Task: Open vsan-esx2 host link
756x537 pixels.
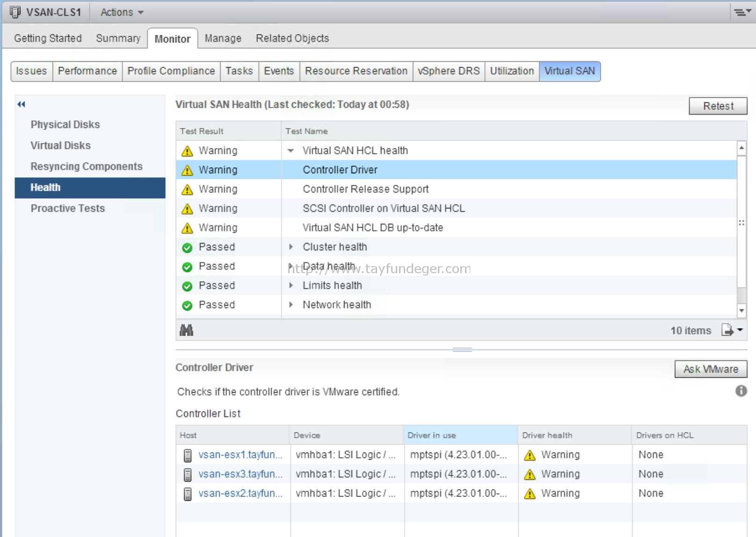Action: tap(240, 493)
